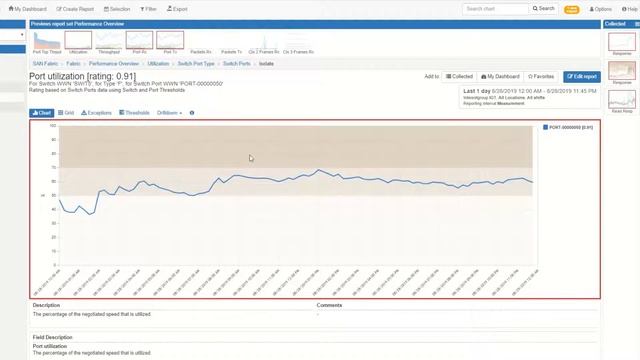Click the Last 1 day time range box
Image resolution: width=640 pixels, height=360 pixels.
coord(530,97)
